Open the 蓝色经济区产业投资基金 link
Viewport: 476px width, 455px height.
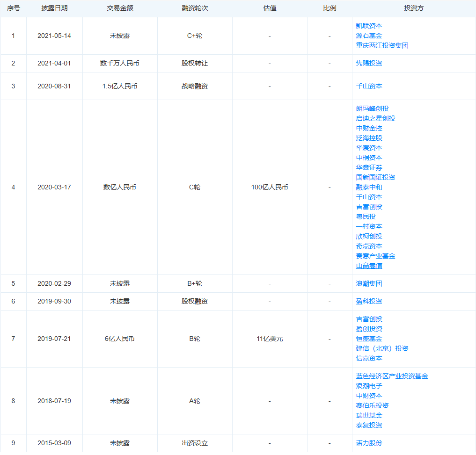[x=392, y=376]
